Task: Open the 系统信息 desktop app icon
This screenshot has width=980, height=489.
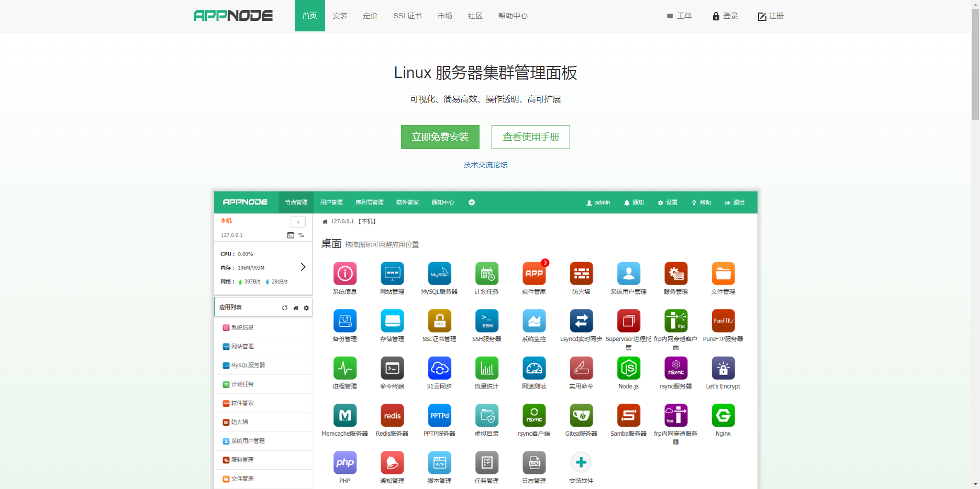Action: (x=345, y=274)
